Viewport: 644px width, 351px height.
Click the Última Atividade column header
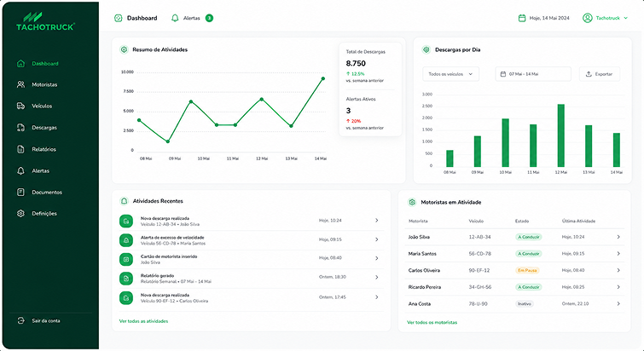pyautogui.click(x=578, y=221)
